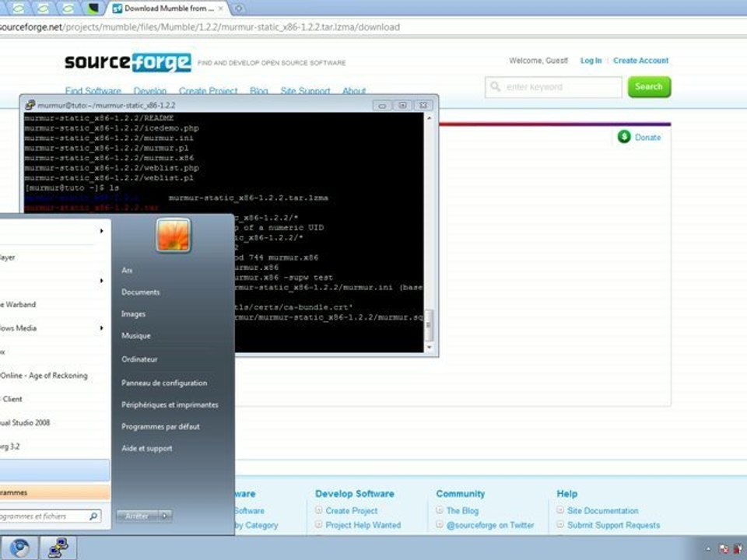The height and width of the screenshot is (560, 747).
Task: Click the @sourceforge on Twitter link
Action: click(490, 525)
